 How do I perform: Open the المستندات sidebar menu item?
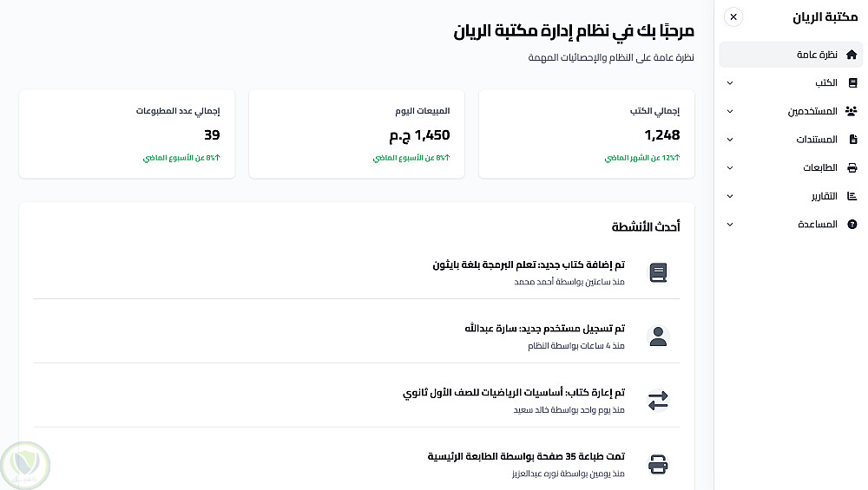[816, 140]
